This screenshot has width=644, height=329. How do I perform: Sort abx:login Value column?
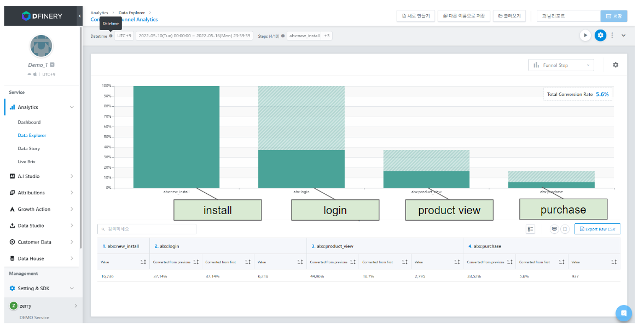(300, 262)
